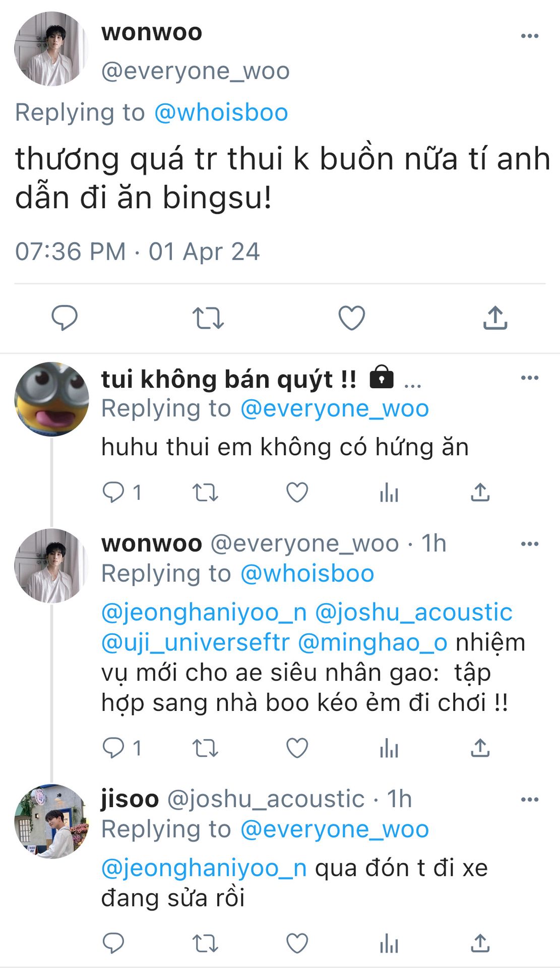The height and width of the screenshot is (968, 560).
Task: Reply to wonwoo's "nhiệm vụ mới" tweet
Action: pyautogui.click(x=113, y=748)
